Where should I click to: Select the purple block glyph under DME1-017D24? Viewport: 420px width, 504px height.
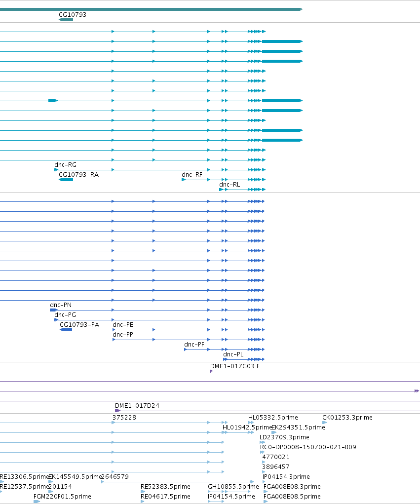click(x=117, y=411)
